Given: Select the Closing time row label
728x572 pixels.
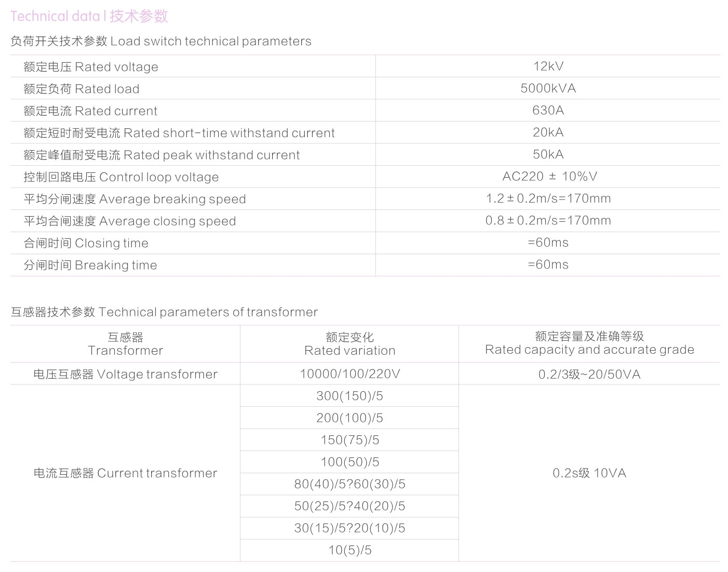Looking at the screenshot, I should point(86,243).
